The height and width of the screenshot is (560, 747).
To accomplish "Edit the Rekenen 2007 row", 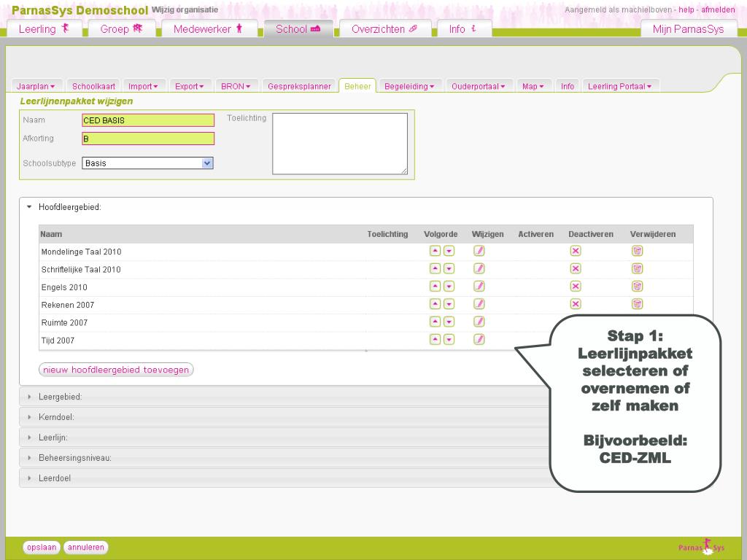I will point(479,304).
